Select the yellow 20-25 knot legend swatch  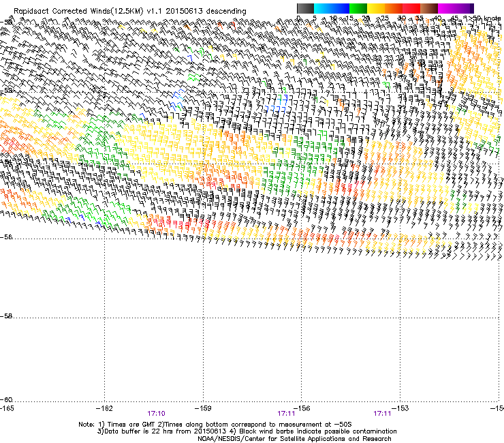click(376, 8)
